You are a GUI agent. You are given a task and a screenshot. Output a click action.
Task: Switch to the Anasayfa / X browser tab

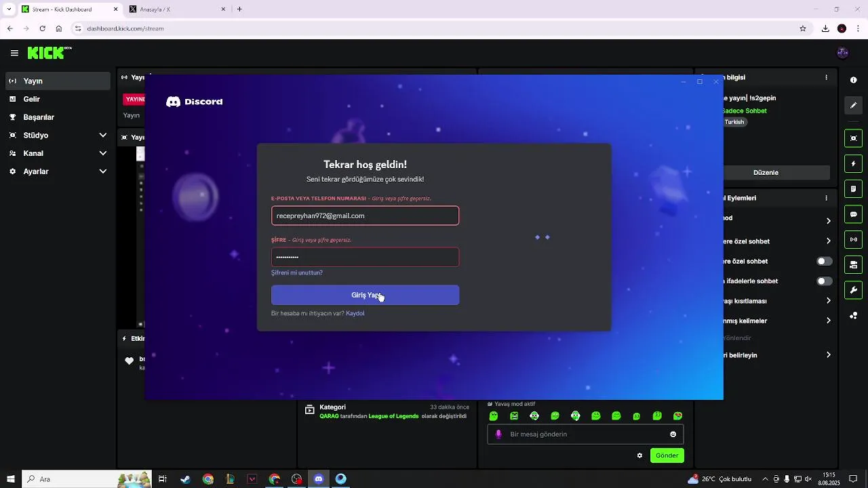[178, 9]
